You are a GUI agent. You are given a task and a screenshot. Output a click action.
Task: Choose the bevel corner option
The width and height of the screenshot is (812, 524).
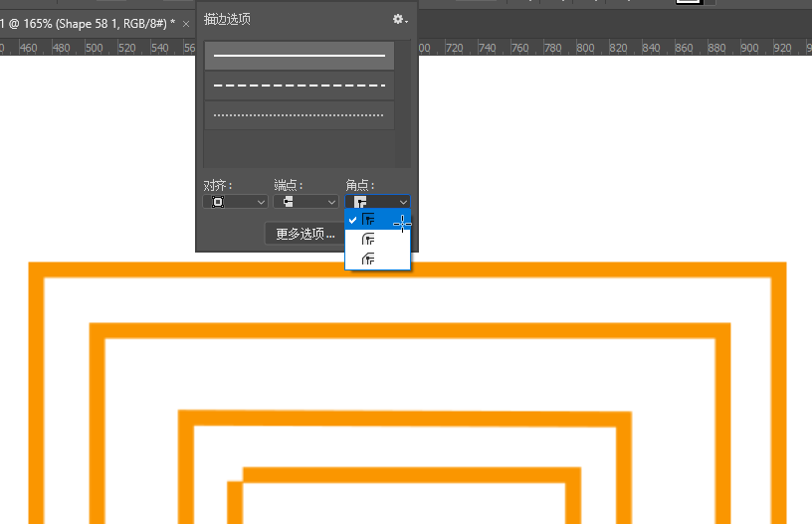pos(377,259)
